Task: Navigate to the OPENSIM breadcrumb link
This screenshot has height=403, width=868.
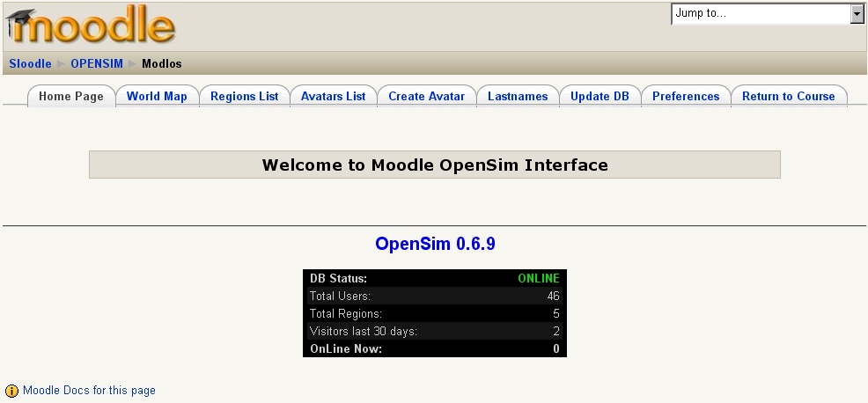Action: pyautogui.click(x=97, y=64)
